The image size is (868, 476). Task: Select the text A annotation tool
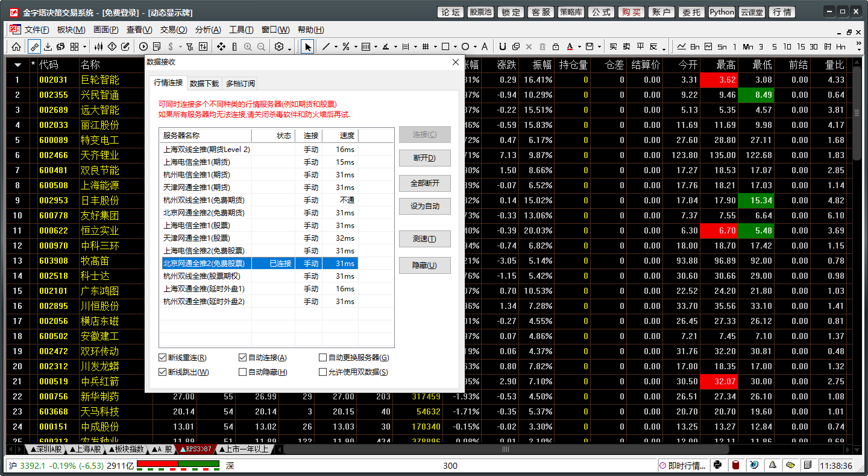click(x=485, y=46)
